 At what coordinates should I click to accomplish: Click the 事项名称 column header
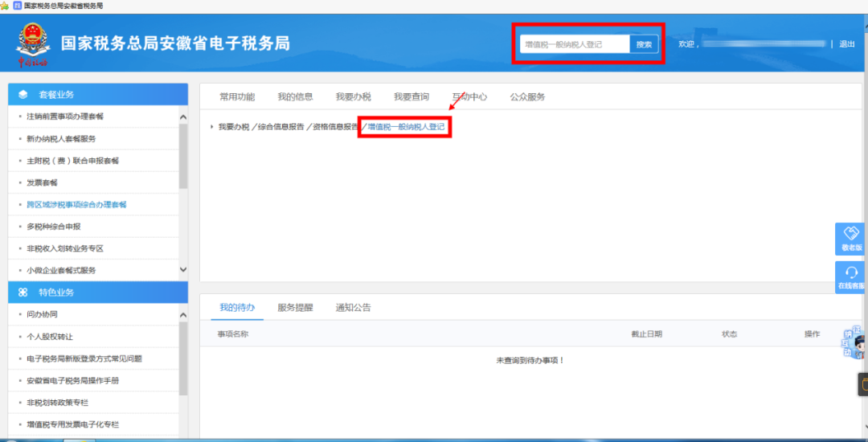[x=232, y=334]
